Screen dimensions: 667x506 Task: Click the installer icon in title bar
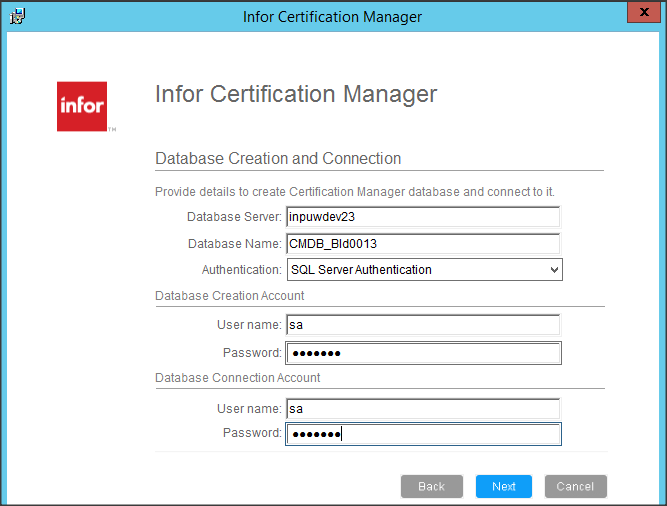point(17,16)
